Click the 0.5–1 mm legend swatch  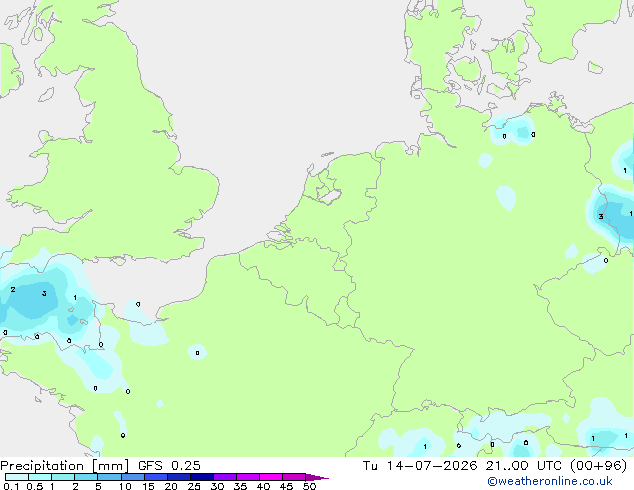pyautogui.click(x=40, y=477)
